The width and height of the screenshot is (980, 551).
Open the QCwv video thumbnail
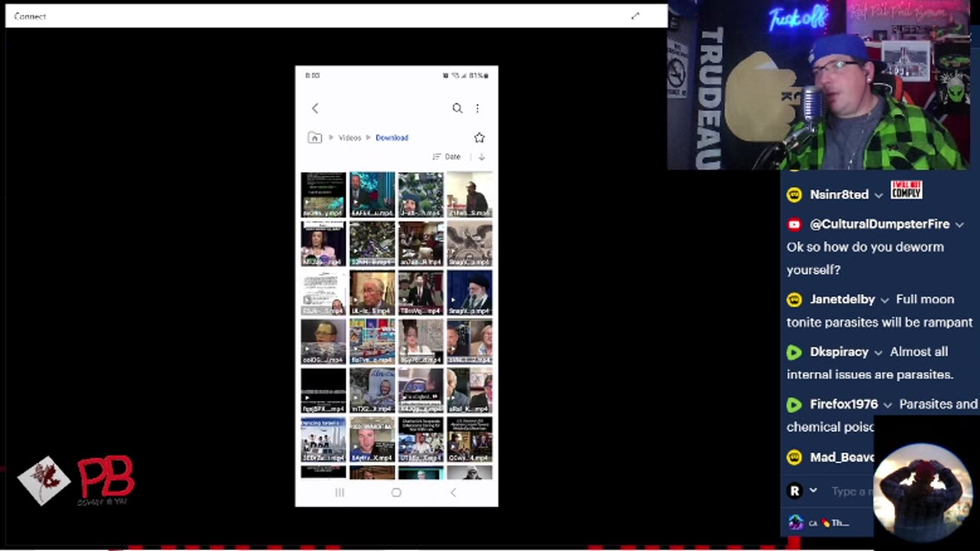469,439
